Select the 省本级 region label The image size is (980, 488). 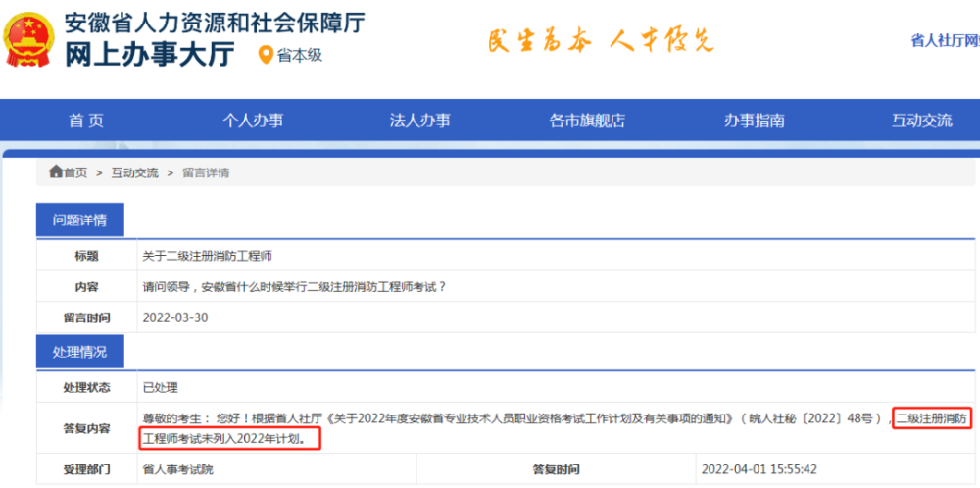(299, 56)
